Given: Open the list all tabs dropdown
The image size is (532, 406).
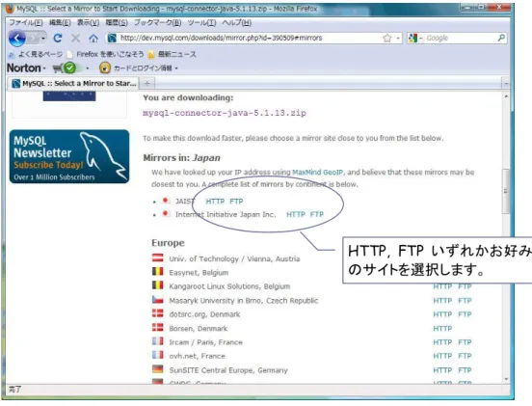Looking at the screenshot, I should (506, 83).
